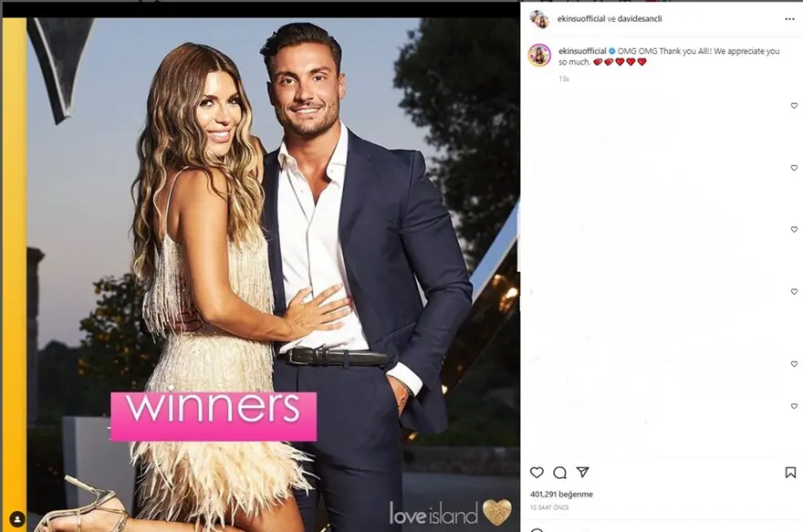Viewport: 803px width, 532px height.
Task: Open the header profile avatar
Action: [539, 19]
